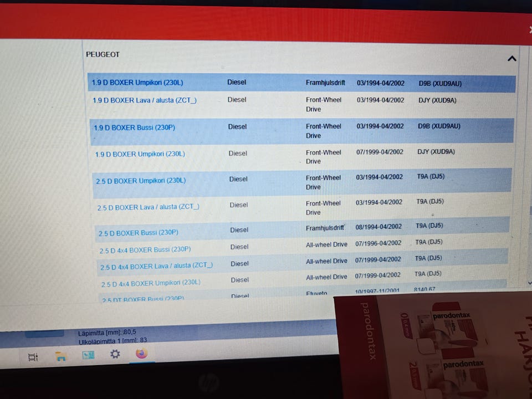Open 2.5 D 4x4 BOXER Umpikori (230L)
The width and height of the screenshot is (532, 399).
151,283
